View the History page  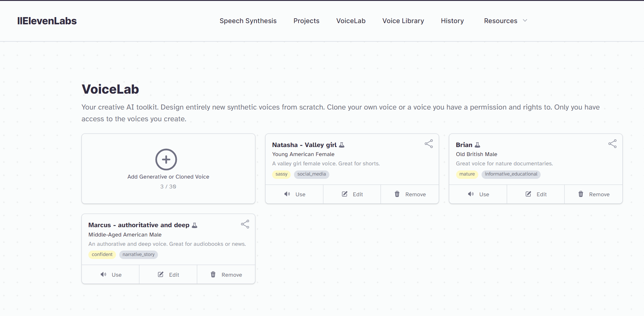pyautogui.click(x=452, y=21)
